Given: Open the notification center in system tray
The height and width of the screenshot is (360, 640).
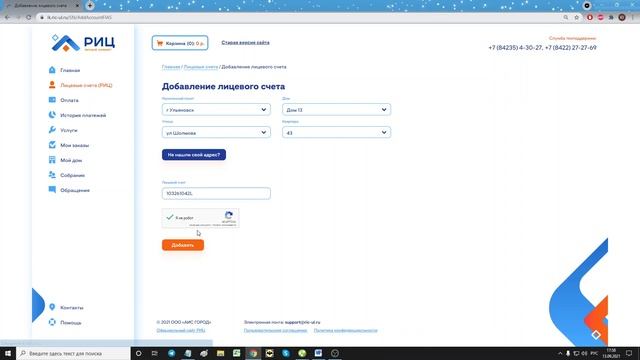Looking at the screenshot, I should click(629, 353).
